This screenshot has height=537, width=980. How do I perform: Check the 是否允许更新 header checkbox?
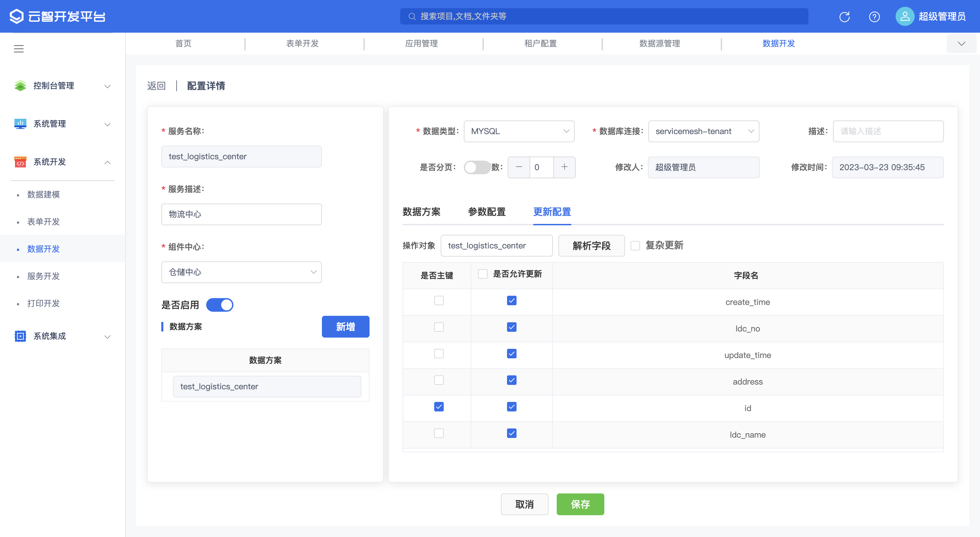(483, 274)
